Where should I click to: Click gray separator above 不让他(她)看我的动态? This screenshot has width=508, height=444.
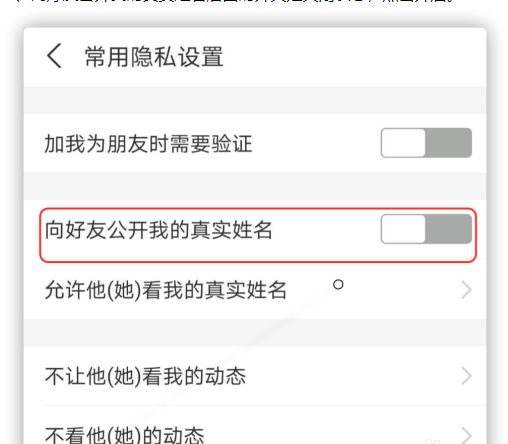click(x=255, y=332)
